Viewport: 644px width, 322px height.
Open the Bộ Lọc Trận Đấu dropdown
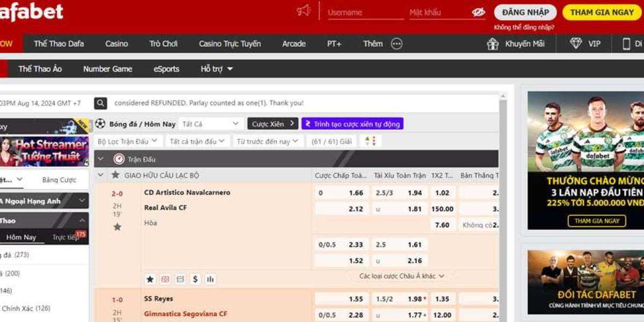tap(128, 141)
